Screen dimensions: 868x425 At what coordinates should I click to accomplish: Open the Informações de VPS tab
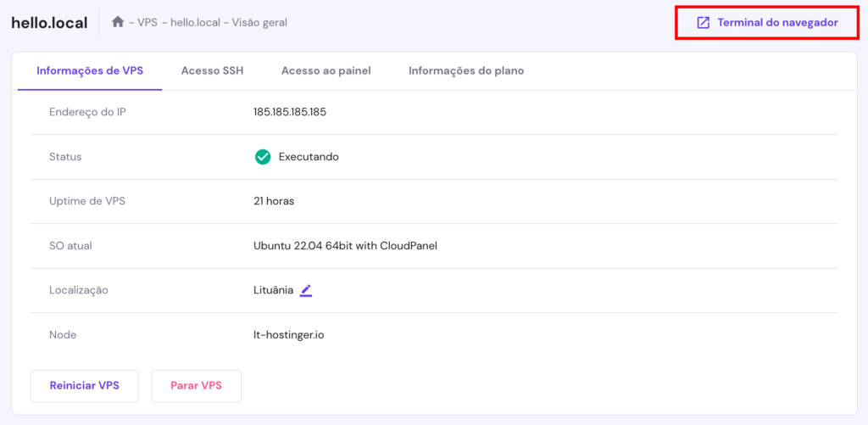[x=90, y=71]
